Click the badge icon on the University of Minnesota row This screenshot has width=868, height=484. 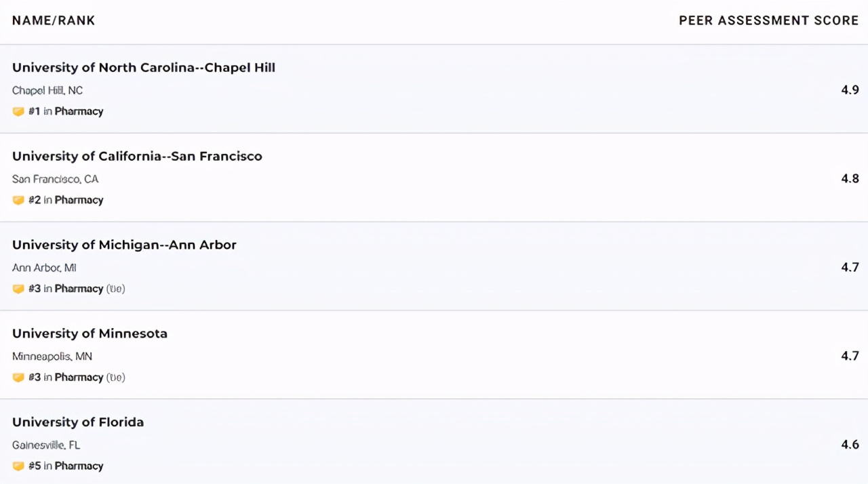[18, 378]
